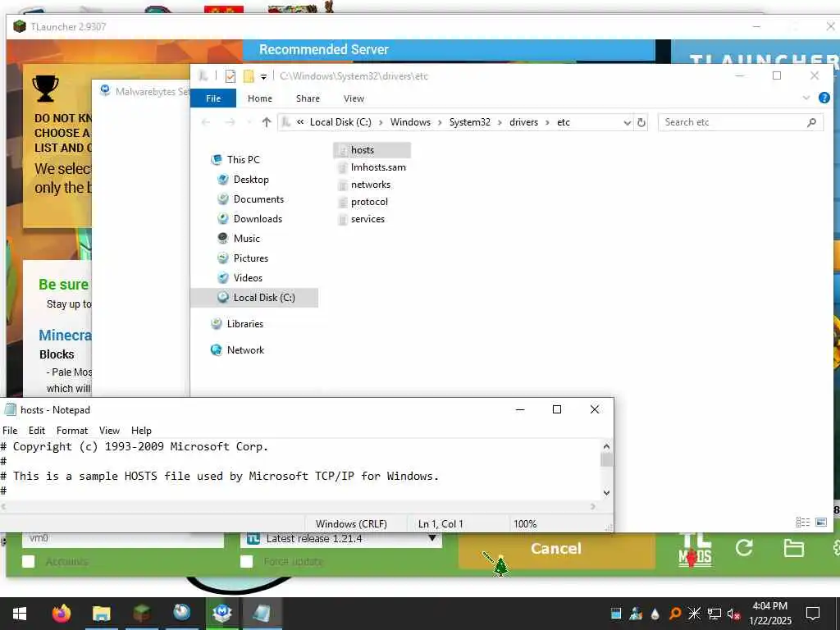
Task: Open Notepad Edit menu
Action: coord(36,431)
